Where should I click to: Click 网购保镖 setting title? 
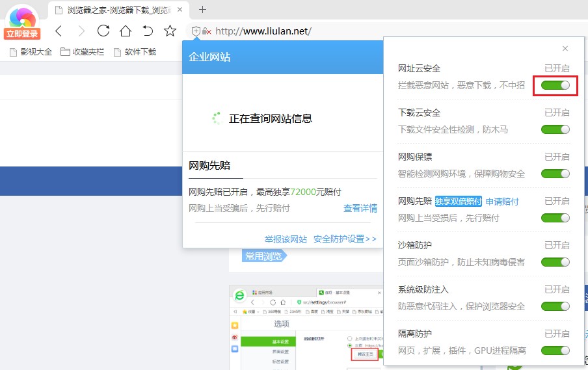tap(415, 157)
